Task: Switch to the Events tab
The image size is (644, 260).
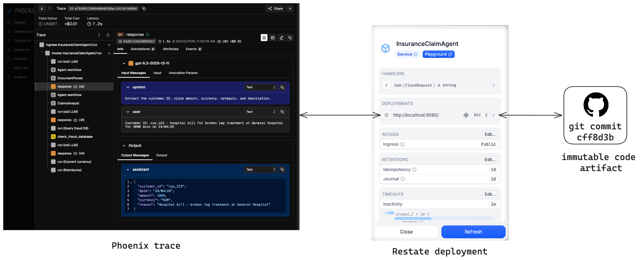Action: [x=194, y=49]
